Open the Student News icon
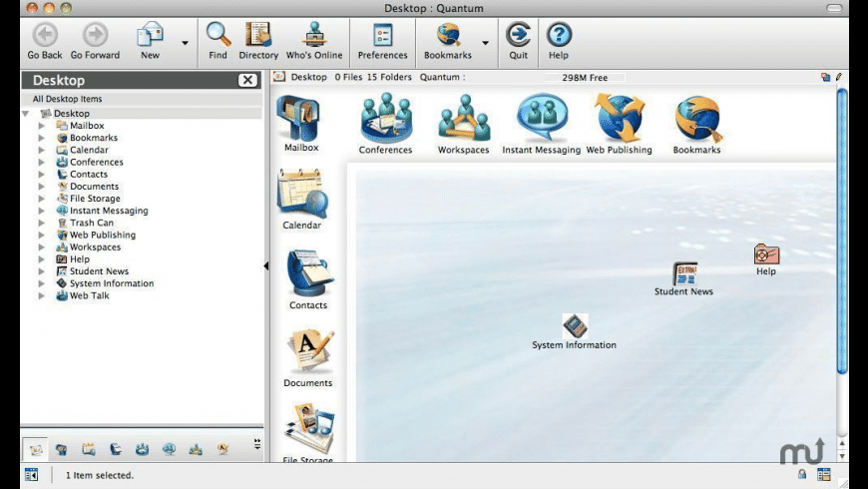Screen dimensions: 868x489 coord(684,273)
